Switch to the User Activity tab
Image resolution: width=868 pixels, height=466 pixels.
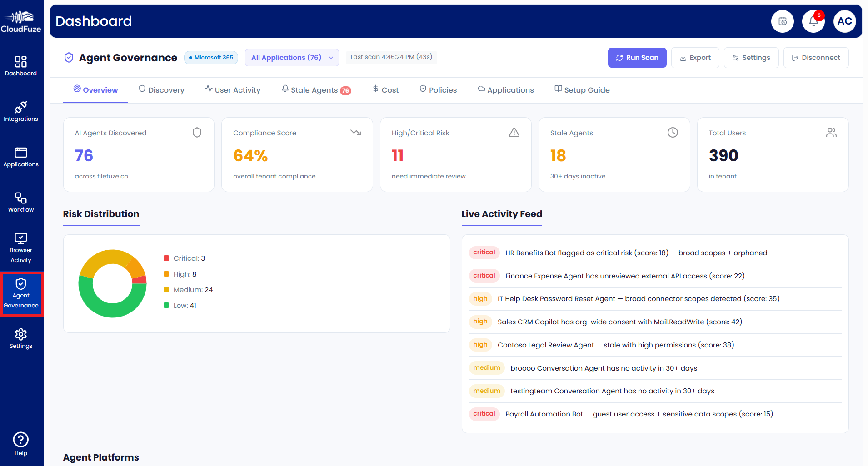pos(233,90)
